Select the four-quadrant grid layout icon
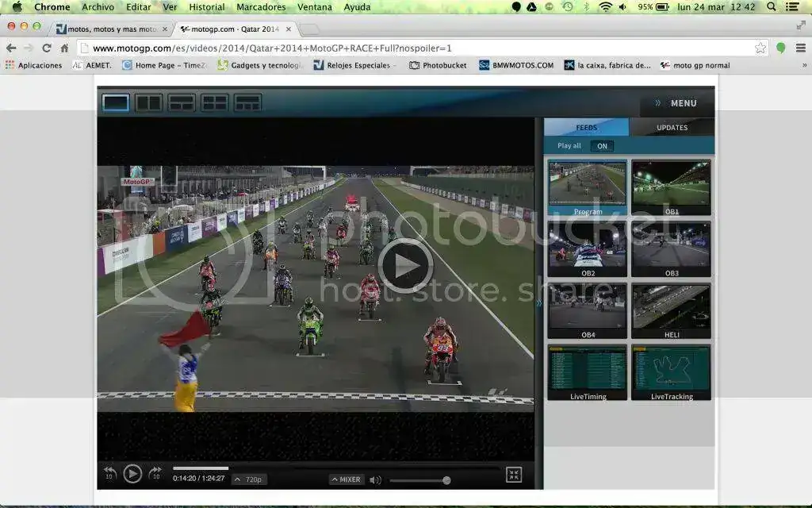 [x=215, y=102]
